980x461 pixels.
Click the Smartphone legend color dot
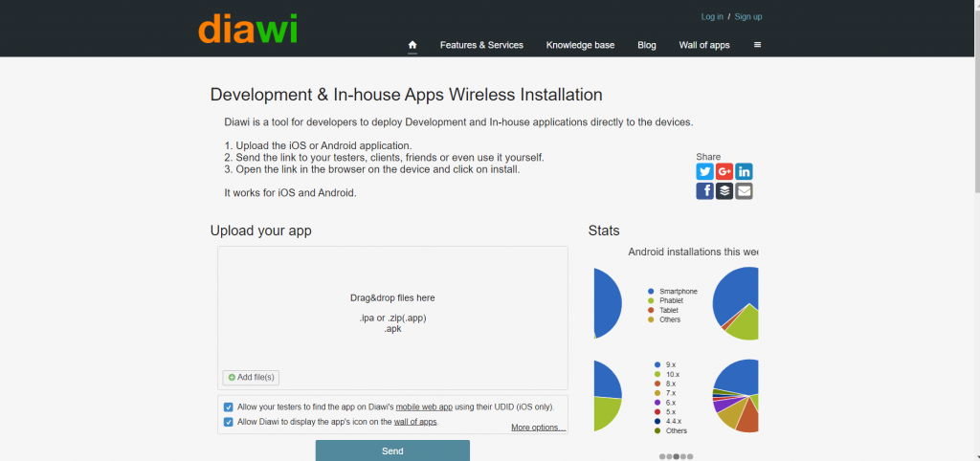pos(651,291)
